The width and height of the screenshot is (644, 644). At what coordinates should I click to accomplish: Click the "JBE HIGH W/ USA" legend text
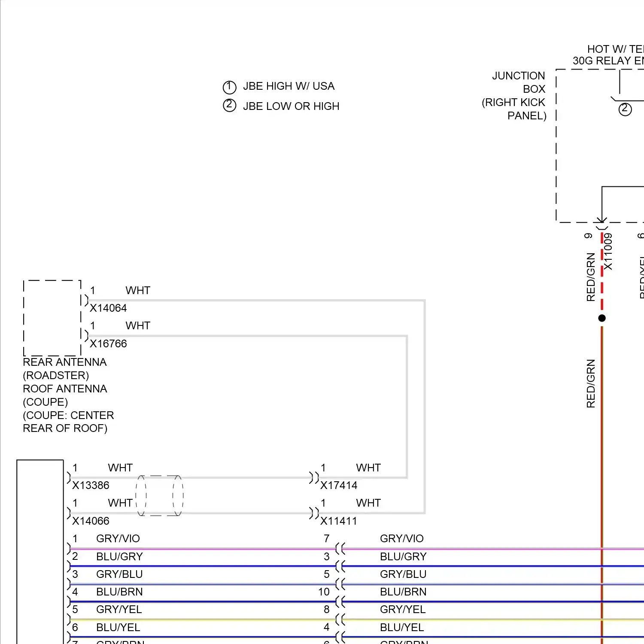click(289, 86)
